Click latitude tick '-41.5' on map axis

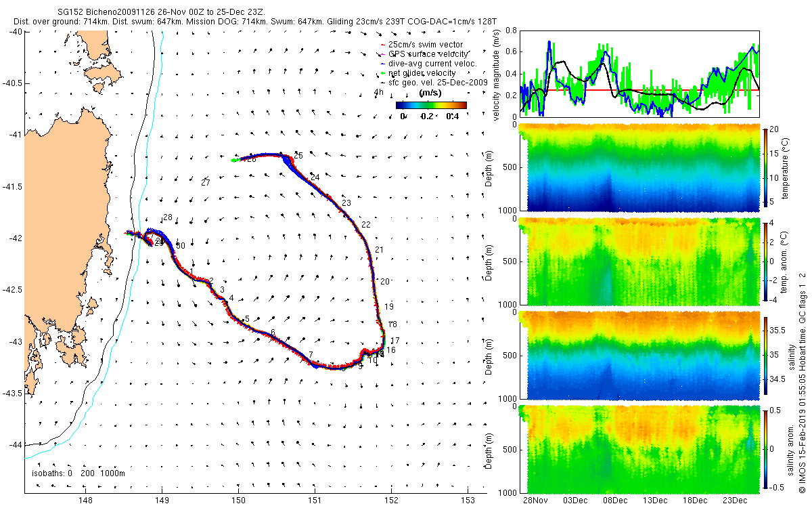pyautogui.click(x=12, y=187)
